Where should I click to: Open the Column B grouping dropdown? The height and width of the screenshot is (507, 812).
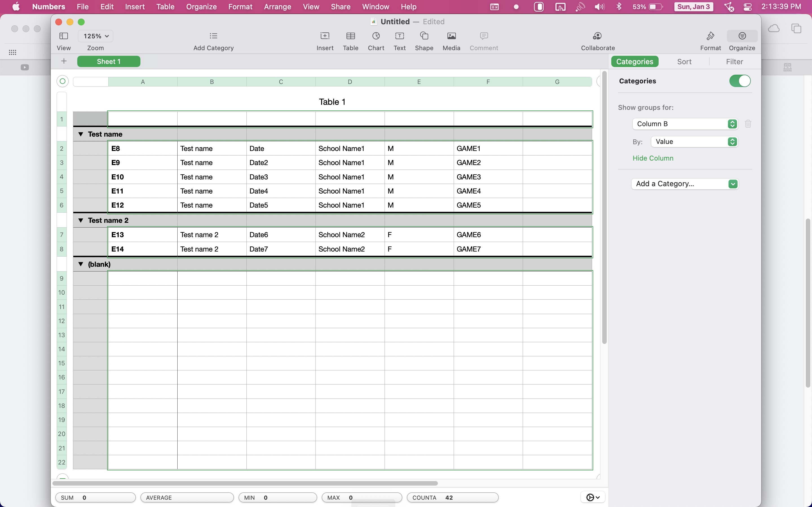[x=685, y=124]
